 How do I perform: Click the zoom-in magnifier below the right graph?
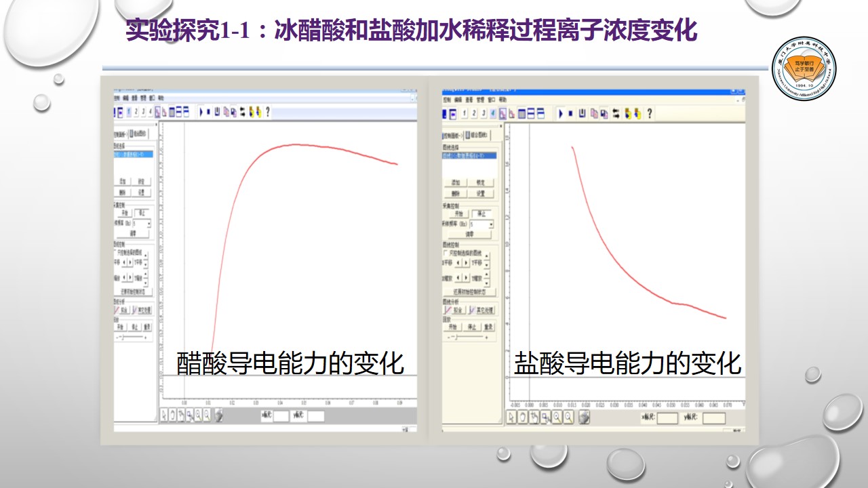tap(557, 418)
